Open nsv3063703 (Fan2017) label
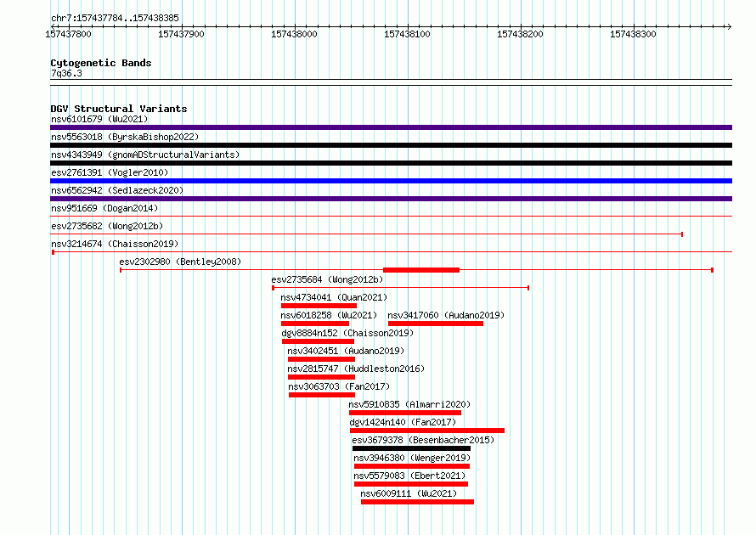The image size is (756, 535). click(x=339, y=386)
